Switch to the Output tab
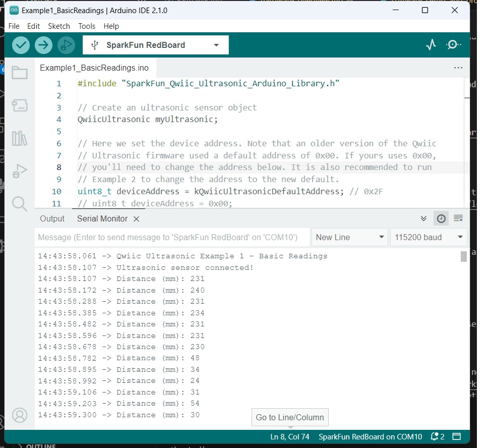 click(x=52, y=218)
